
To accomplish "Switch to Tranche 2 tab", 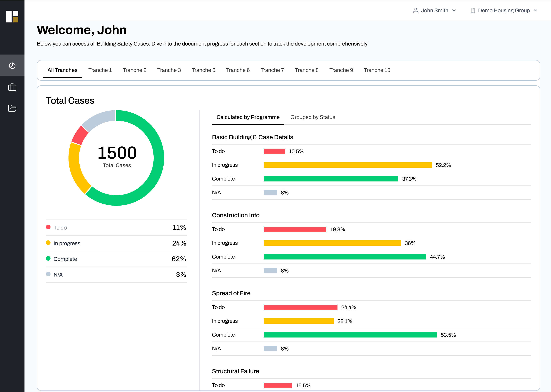I will [134, 70].
